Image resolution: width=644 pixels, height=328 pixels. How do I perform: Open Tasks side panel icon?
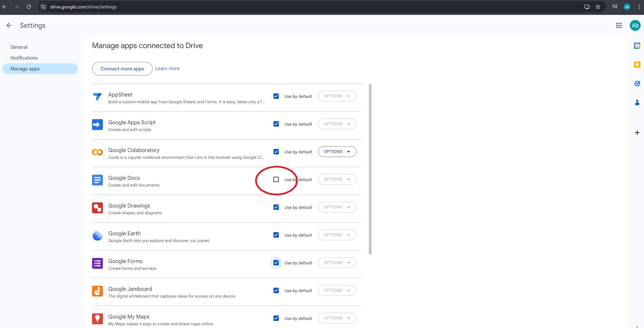point(637,84)
